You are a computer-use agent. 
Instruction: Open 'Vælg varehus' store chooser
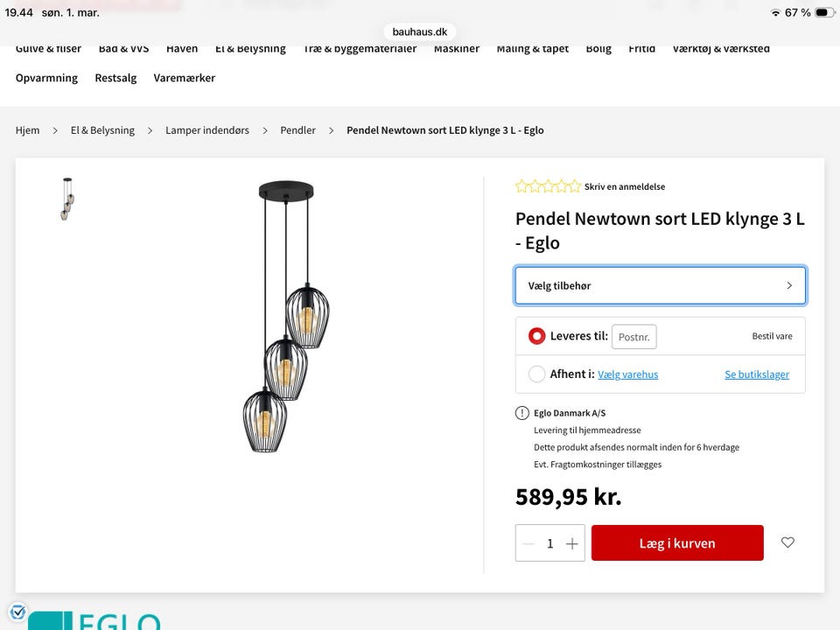click(627, 374)
